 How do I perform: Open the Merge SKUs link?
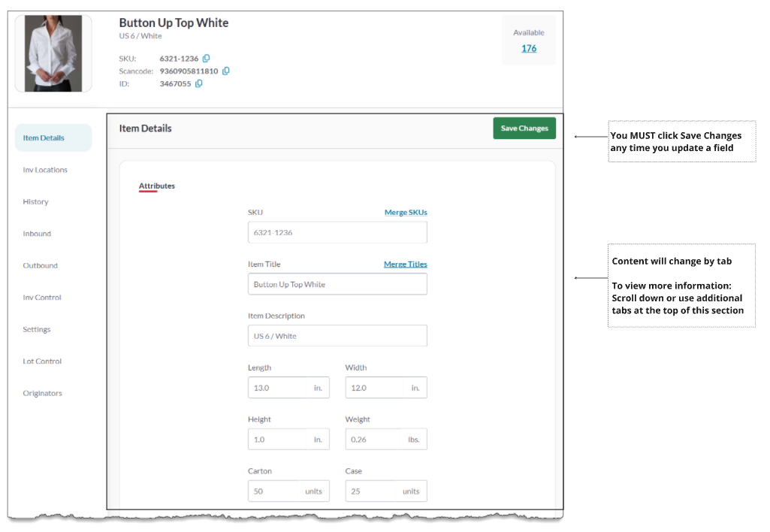point(406,213)
